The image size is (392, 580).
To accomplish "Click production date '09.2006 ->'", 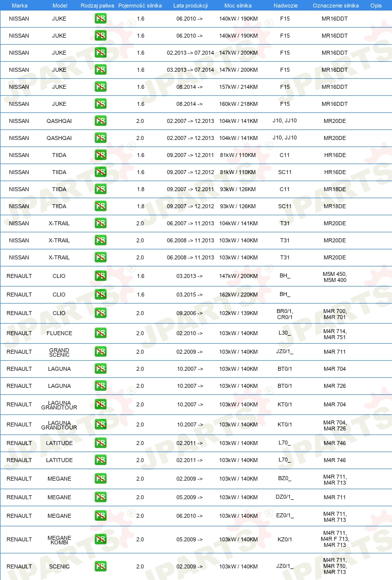I will tap(189, 313).
